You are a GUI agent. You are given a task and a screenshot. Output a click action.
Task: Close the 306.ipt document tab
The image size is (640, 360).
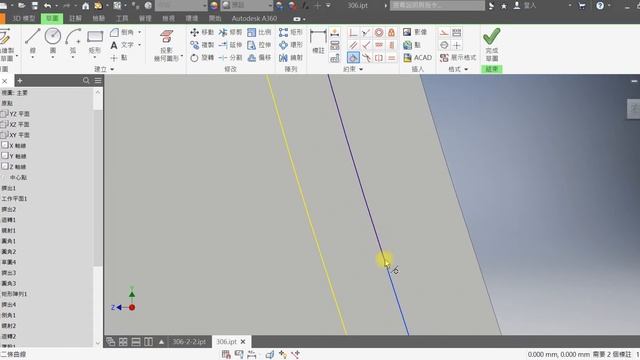tap(243, 342)
